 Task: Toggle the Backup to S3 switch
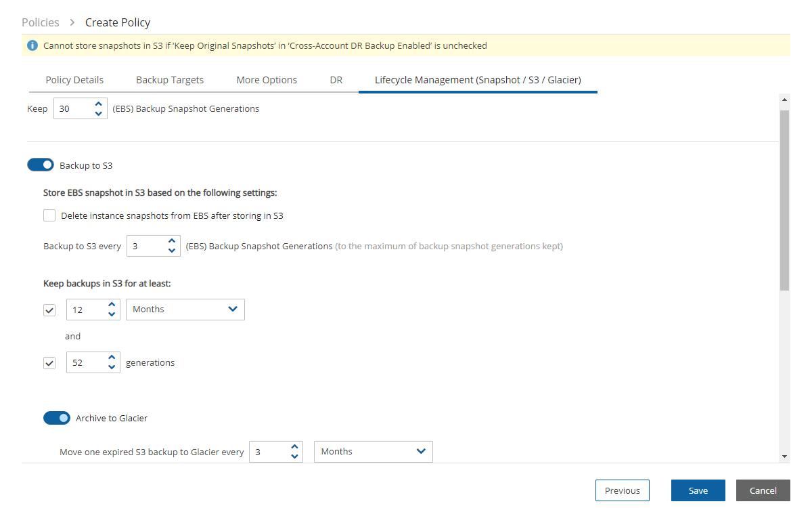pyautogui.click(x=41, y=165)
